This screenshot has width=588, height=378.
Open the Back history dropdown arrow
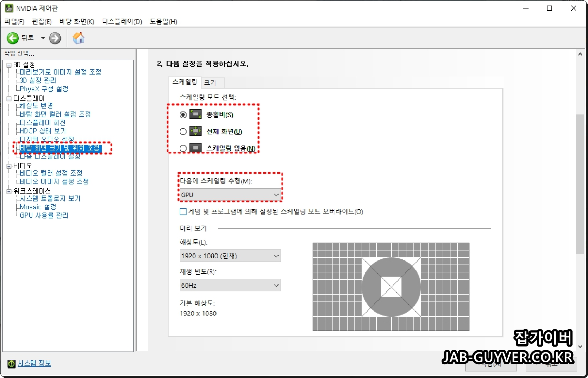43,38
